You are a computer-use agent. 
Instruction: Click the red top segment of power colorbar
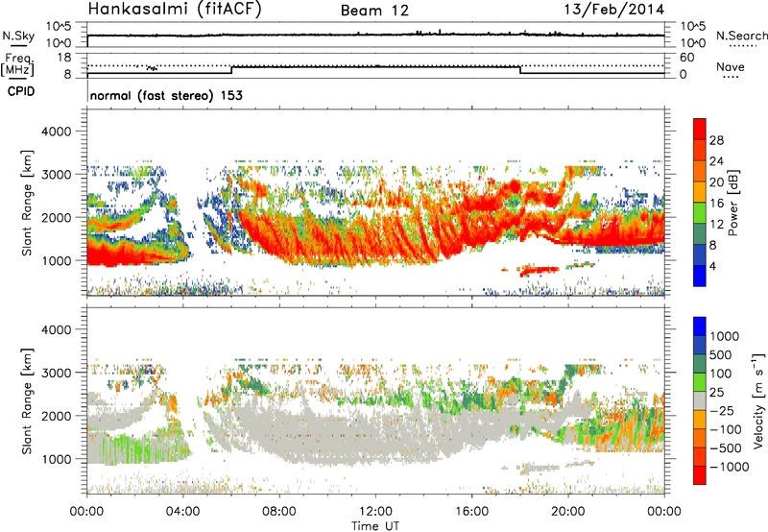click(700, 130)
